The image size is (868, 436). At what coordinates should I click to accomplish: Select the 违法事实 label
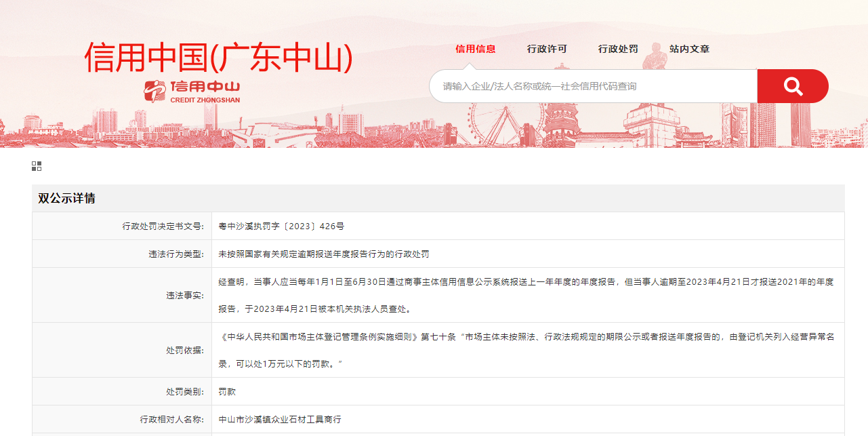pyautogui.click(x=185, y=296)
